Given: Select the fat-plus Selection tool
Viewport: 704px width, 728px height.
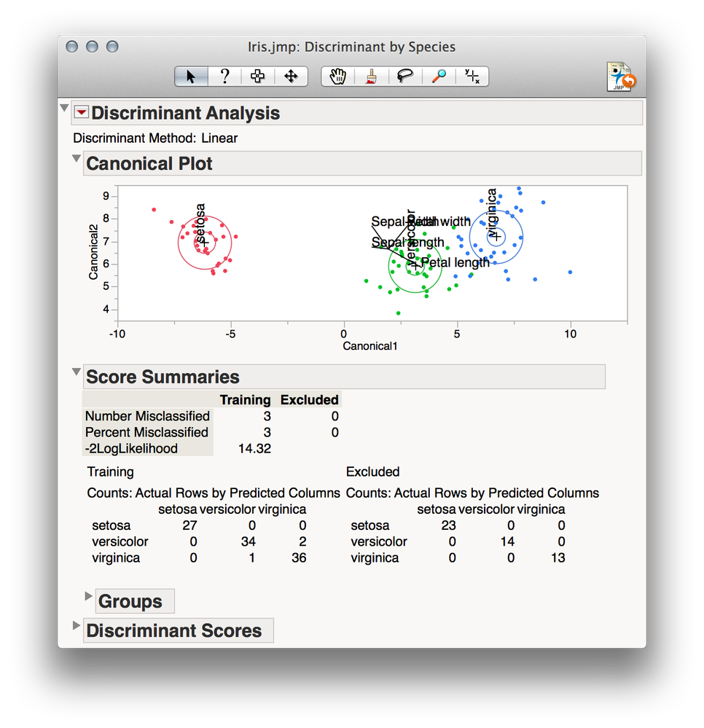Looking at the screenshot, I should tap(258, 76).
